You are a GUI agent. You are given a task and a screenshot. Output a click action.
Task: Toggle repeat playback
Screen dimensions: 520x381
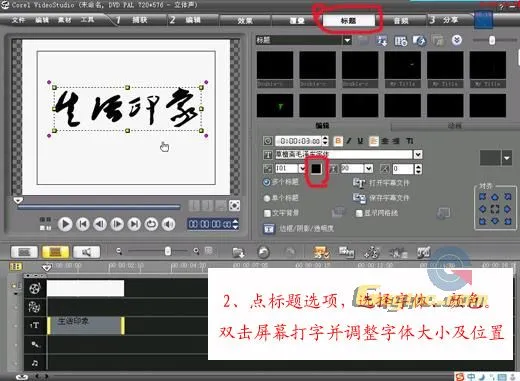[x=151, y=224]
